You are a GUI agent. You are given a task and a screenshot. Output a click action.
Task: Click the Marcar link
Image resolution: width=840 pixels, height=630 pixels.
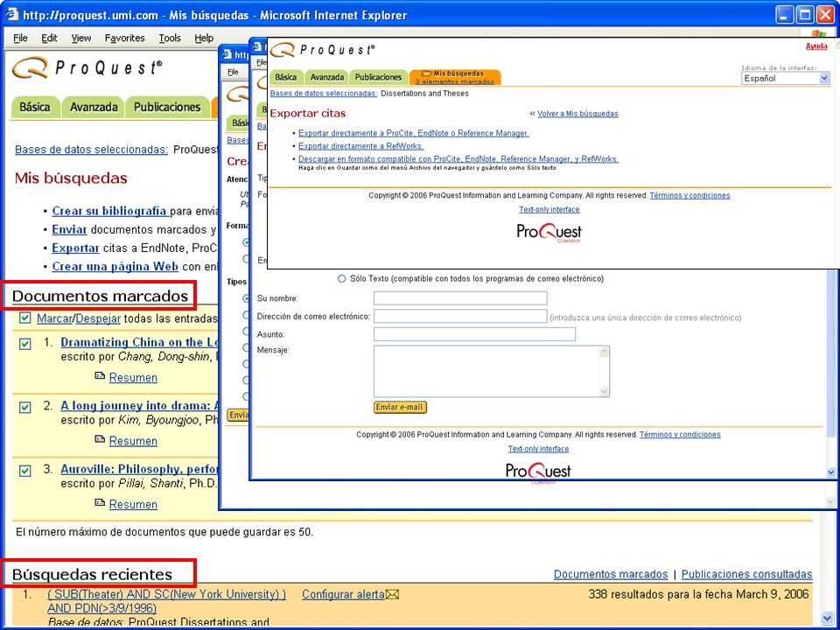click(x=54, y=318)
